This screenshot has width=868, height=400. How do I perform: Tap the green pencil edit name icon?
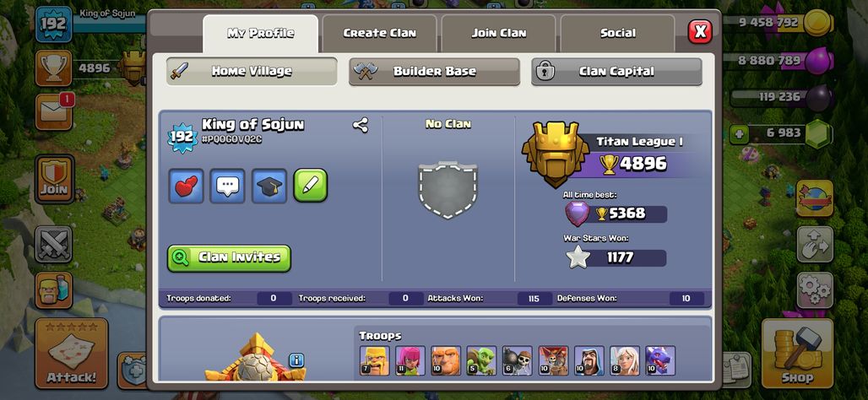[311, 186]
